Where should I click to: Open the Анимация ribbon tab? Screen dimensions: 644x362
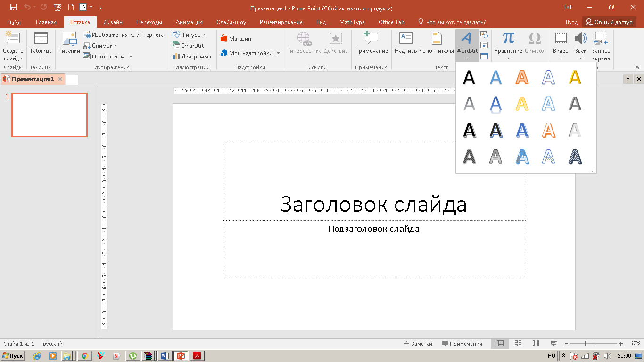point(189,22)
